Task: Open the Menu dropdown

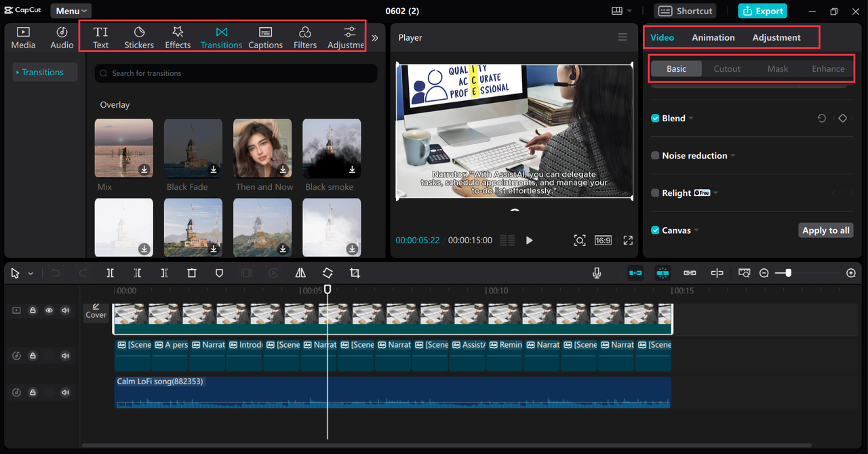Action: 71,11
